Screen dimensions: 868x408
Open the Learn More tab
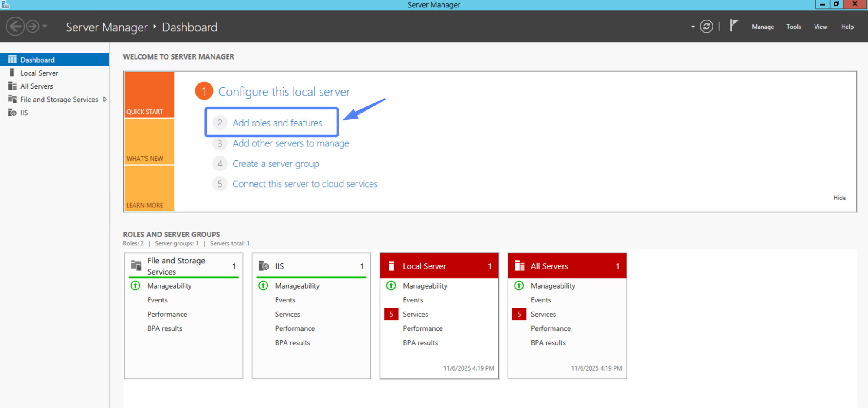pyautogui.click(x=149, y=189)
